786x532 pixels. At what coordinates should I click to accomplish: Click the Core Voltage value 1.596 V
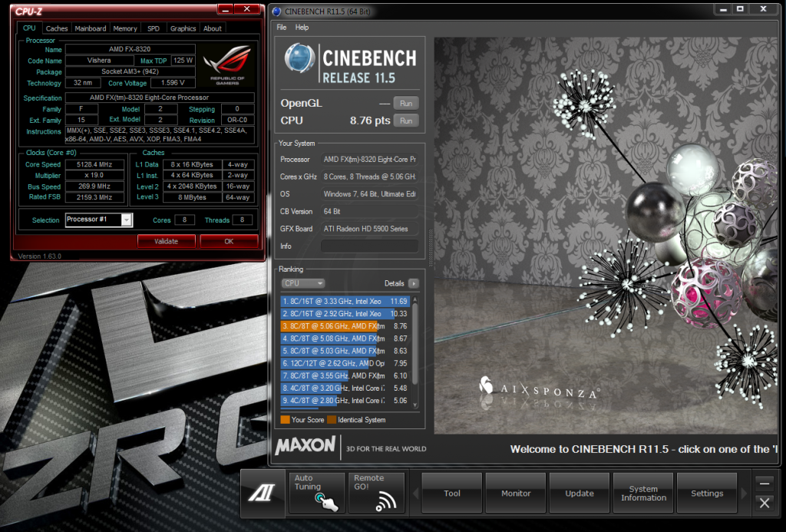tap(174, 83)
